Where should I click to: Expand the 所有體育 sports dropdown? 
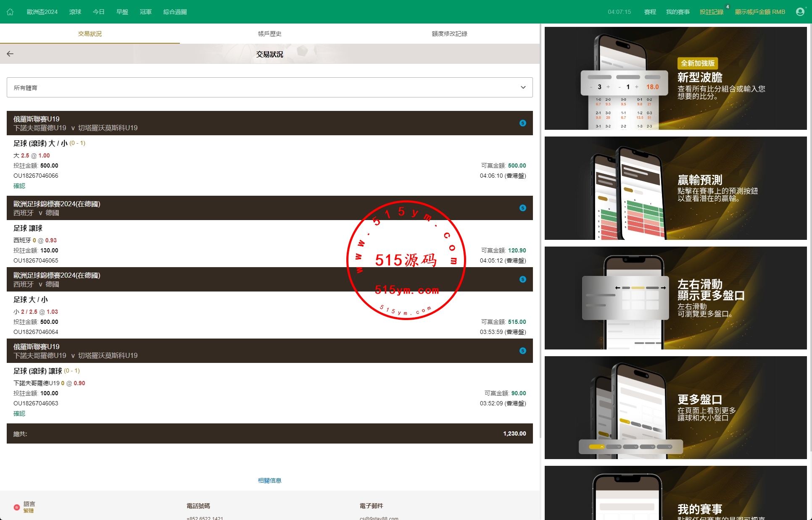(269, 87)
